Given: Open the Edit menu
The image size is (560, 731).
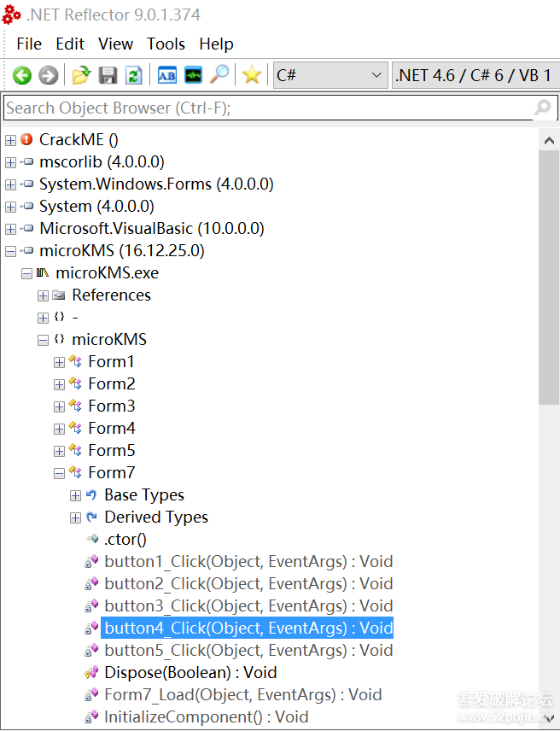Looking at the screenshot, I should pos(70,44).
